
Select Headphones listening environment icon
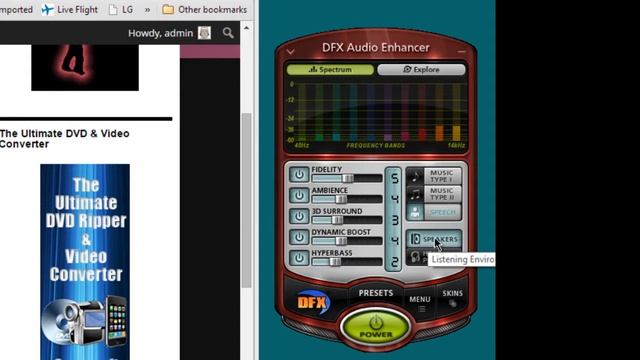[416, 257]
